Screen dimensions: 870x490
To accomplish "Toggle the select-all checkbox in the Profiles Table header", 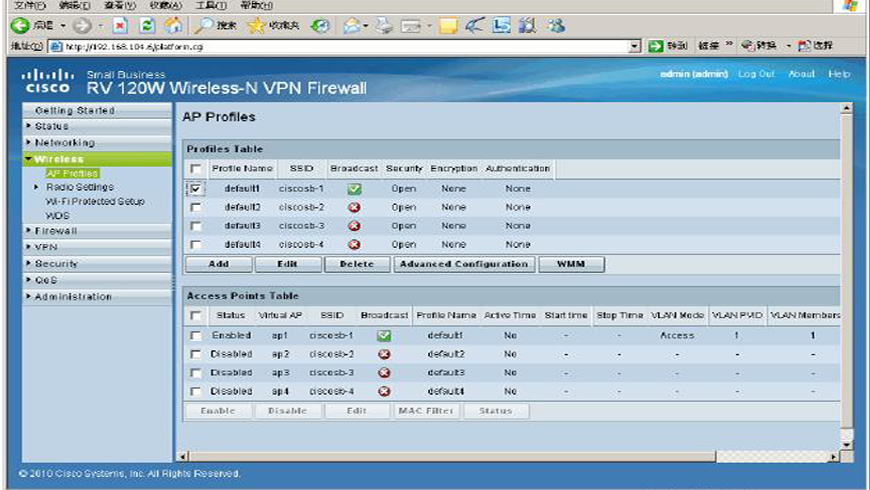I will (195, 168).
